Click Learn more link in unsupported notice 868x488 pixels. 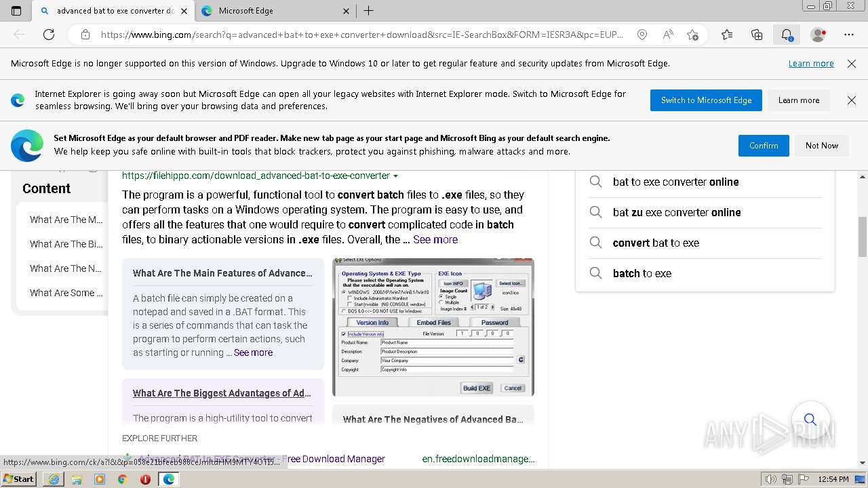coord(811,63)
